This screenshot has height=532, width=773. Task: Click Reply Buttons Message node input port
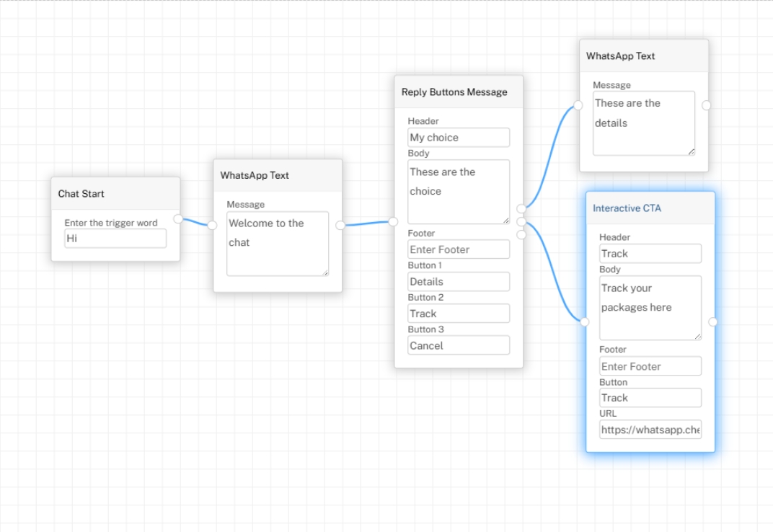[x=393, y=221]
